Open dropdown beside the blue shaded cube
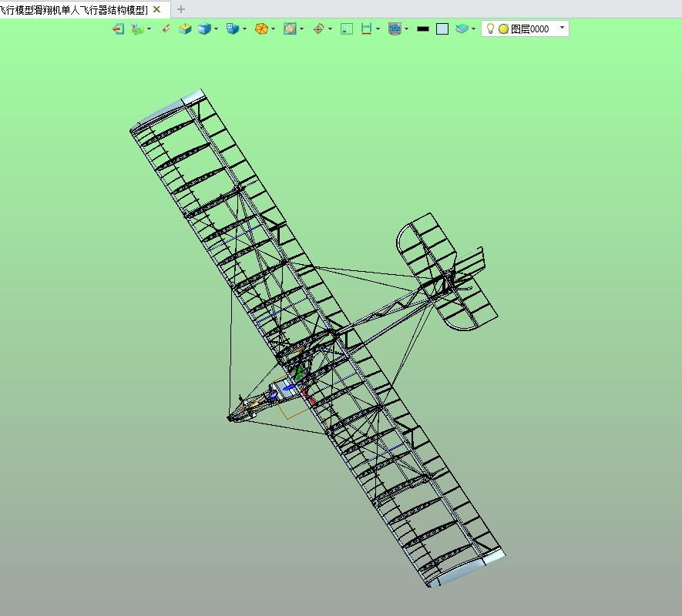Viewport: 682px width, 616px height. click(217, 29)
